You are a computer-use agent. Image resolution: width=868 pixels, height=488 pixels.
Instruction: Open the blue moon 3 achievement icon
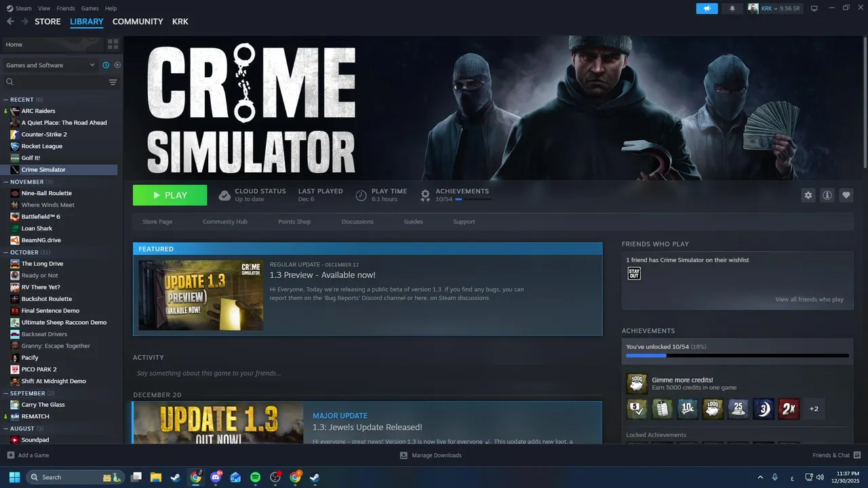click(763, 409)
